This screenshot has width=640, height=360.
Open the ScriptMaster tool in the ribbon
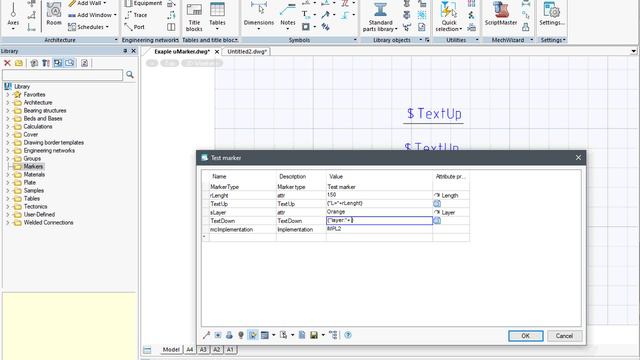point(501,13)
